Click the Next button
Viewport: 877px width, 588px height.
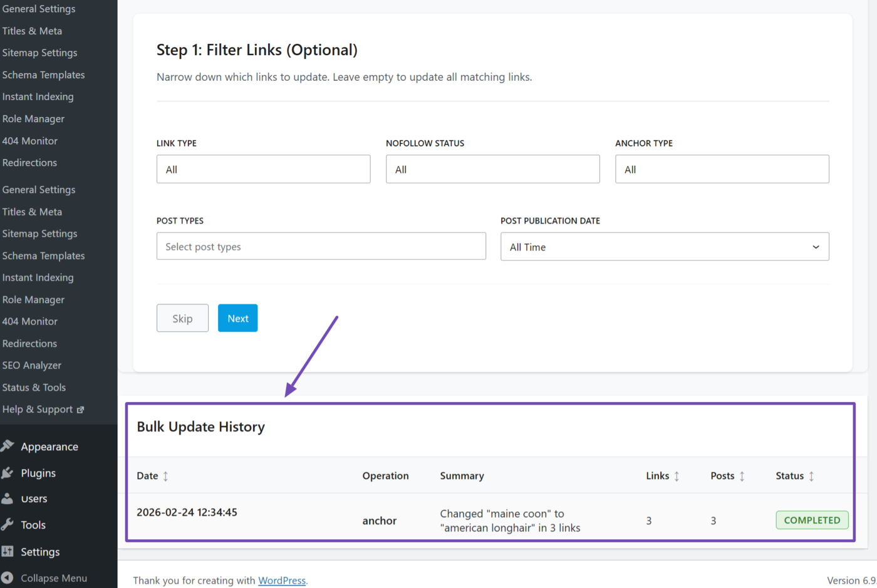tap(237, 318)
